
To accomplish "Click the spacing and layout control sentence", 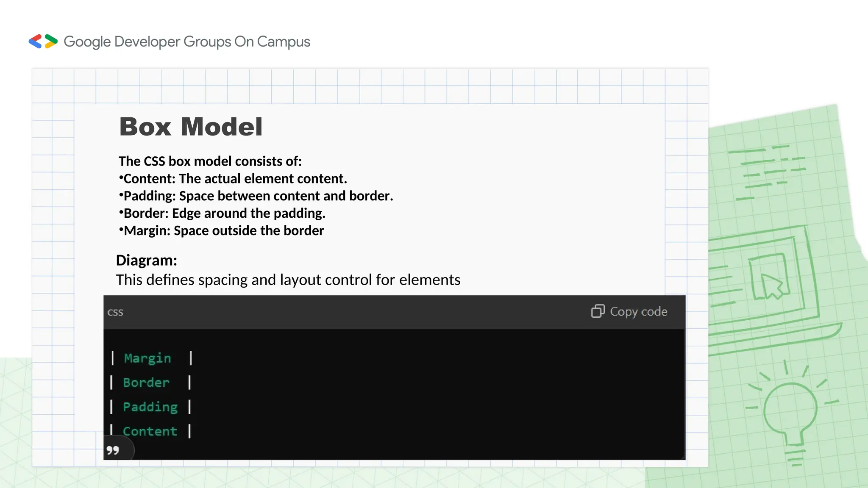I will click(288, 280).
